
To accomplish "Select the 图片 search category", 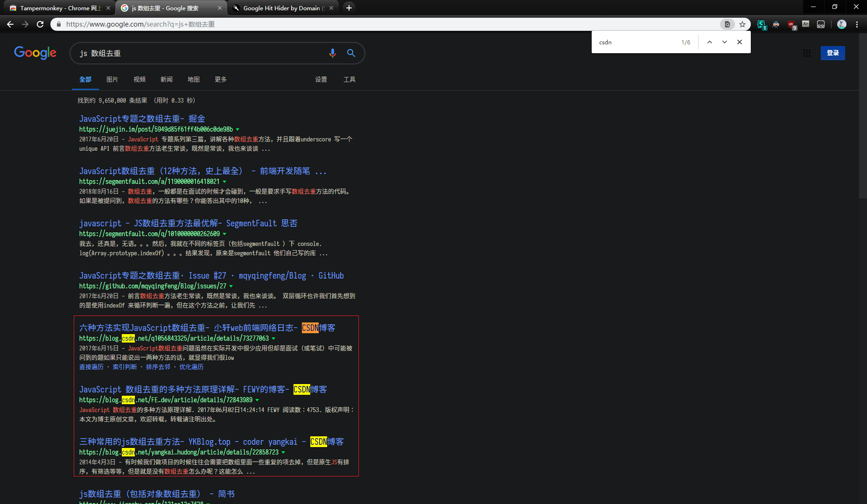I will 112,79.
